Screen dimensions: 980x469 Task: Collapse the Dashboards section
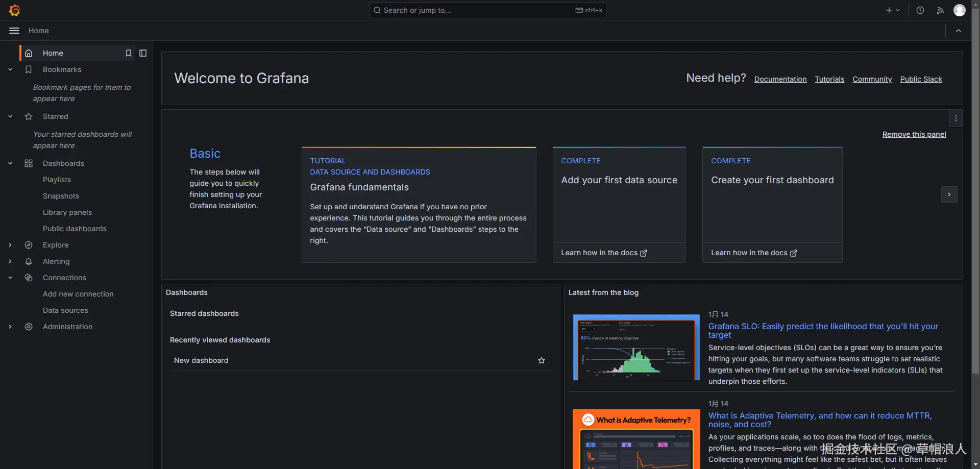pyautogui.click(x=10, y=163)
